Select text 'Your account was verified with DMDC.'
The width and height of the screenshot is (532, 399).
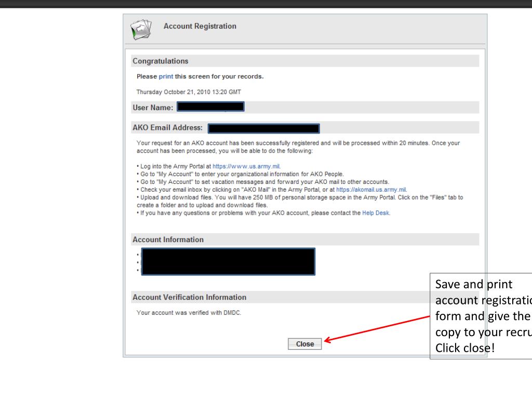tap(189, 313)
